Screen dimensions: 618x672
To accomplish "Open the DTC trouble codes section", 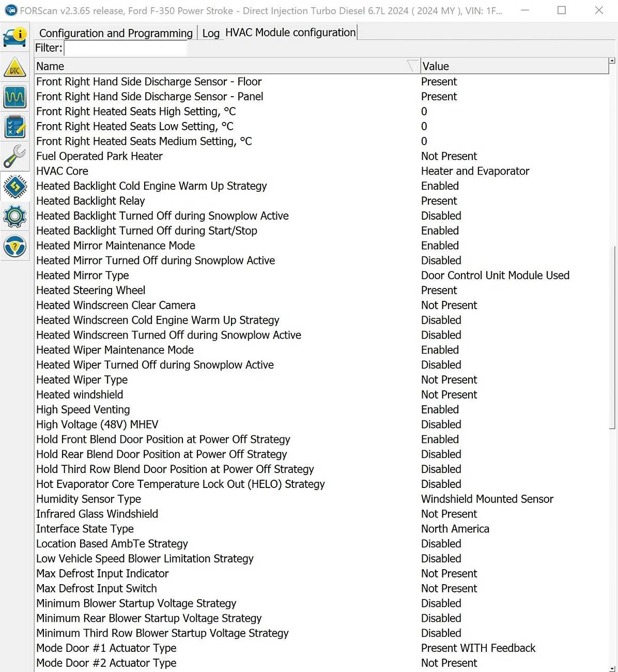I will pyautogui.click(x=15, y=68).
